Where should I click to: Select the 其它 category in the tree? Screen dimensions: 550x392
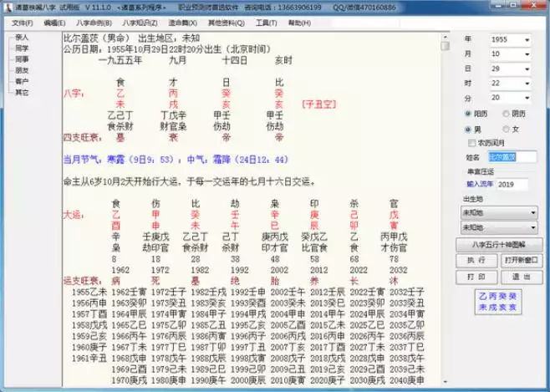[22, 93]
